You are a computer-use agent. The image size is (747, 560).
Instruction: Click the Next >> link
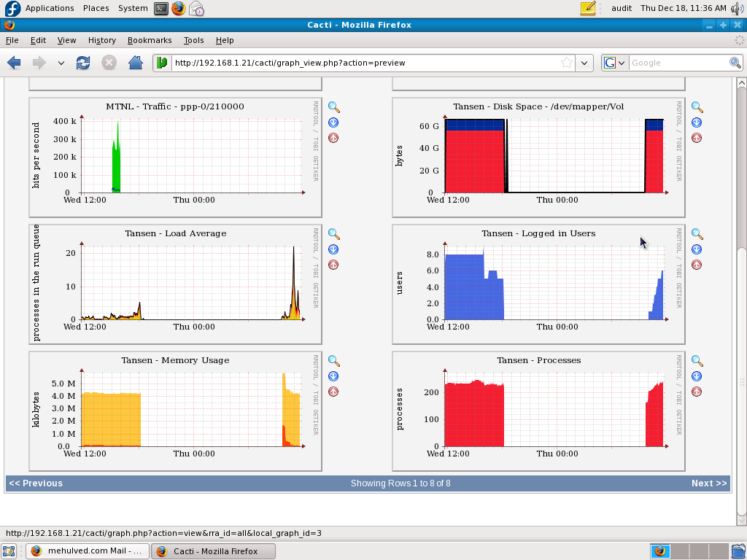coord(708,483)
